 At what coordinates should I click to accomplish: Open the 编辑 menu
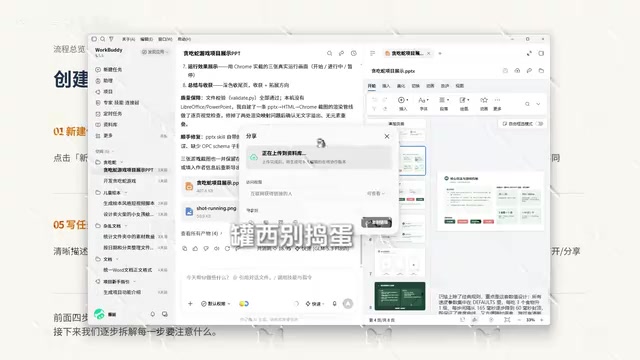[x=147, y=39]
